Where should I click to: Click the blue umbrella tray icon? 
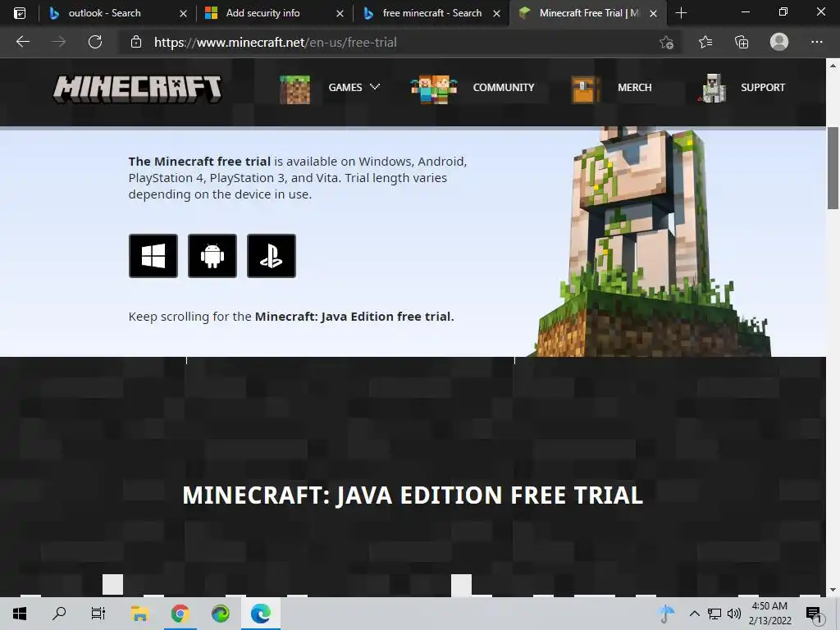(666, 614)
